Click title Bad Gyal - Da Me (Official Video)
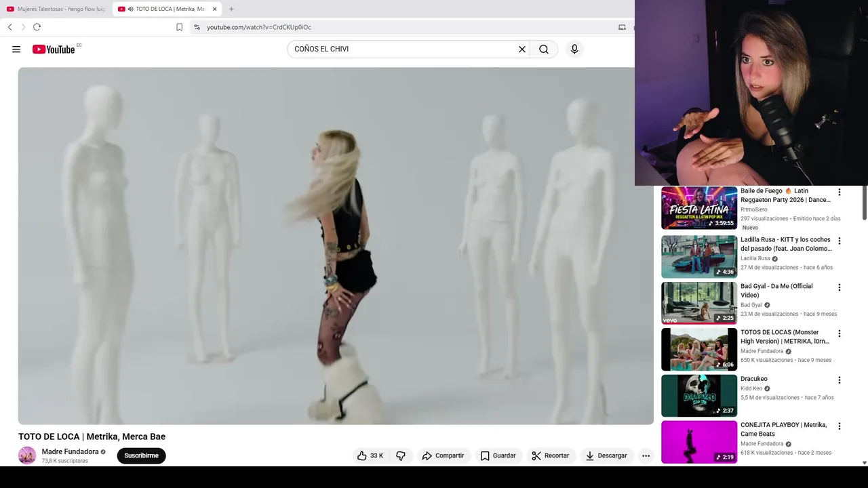The image size is (868, 488). point(776,290)
